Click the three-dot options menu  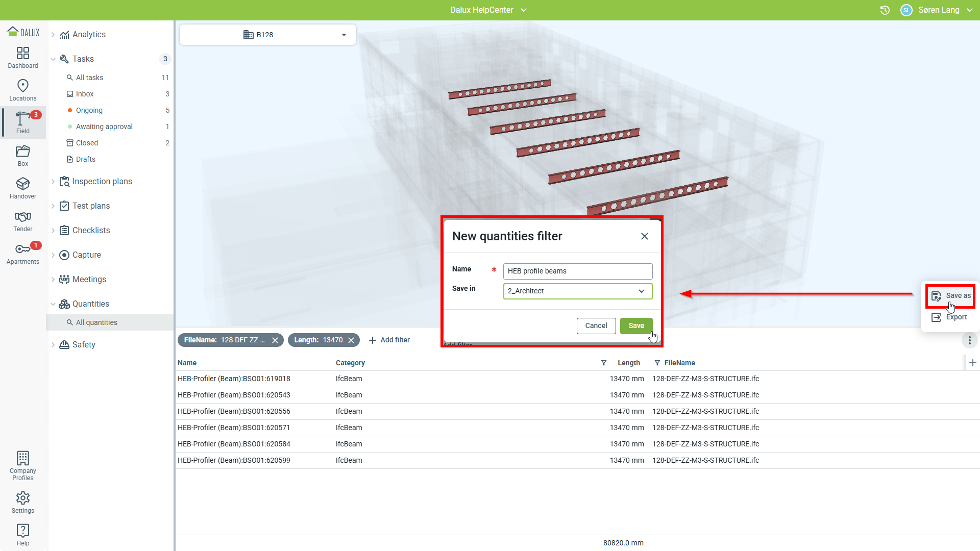pos(969,340)
